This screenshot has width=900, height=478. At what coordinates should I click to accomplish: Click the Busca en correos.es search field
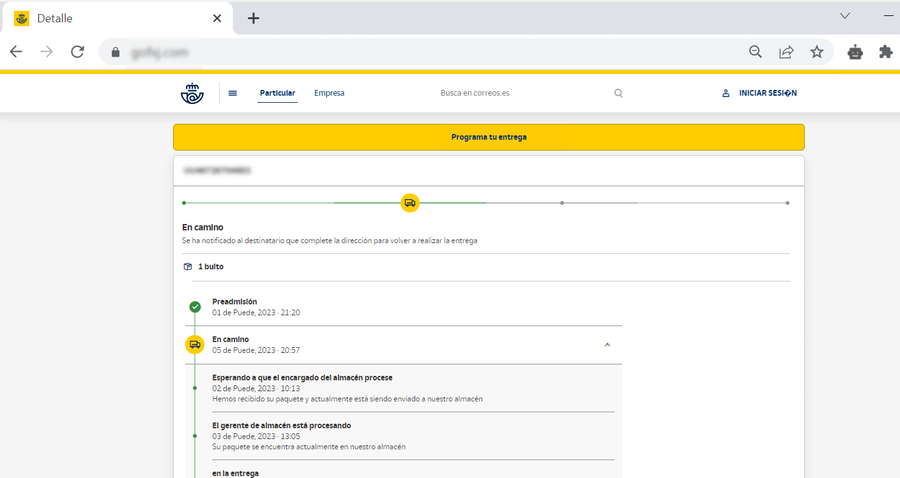[520, 93]
